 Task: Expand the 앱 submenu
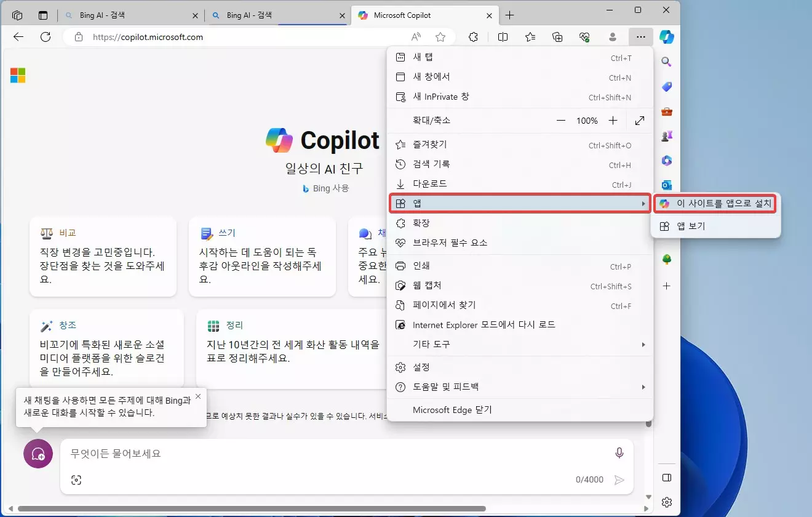tap(520, 203)
